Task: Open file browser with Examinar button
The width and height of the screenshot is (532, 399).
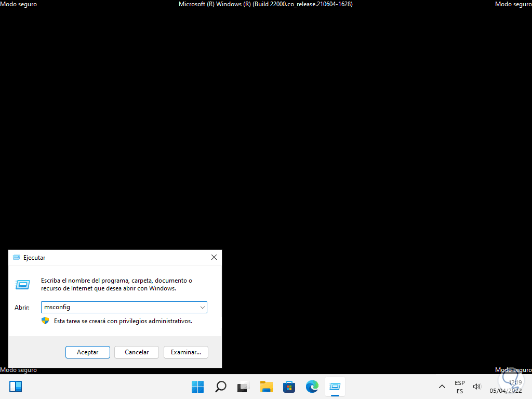Action: point(185,352)
